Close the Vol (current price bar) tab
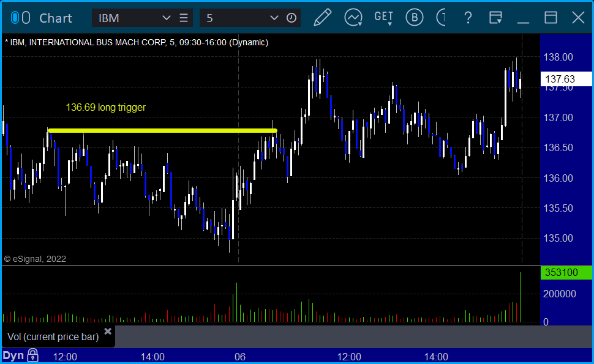This screenshot has height=364, width=594. pos(108,332)
